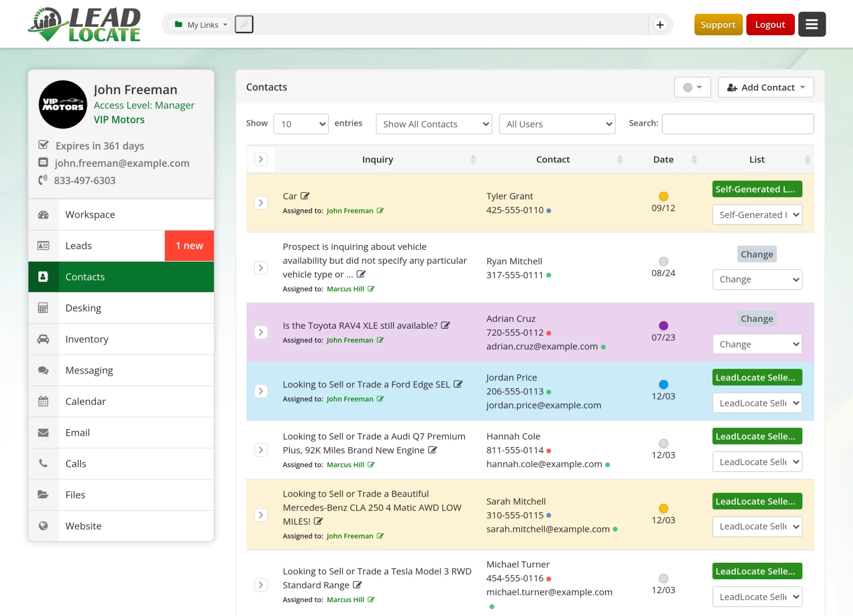Screen dimensions: 853x616
Task: Click the yellow status dot for Tyler Grant
Action: point(664,196)
